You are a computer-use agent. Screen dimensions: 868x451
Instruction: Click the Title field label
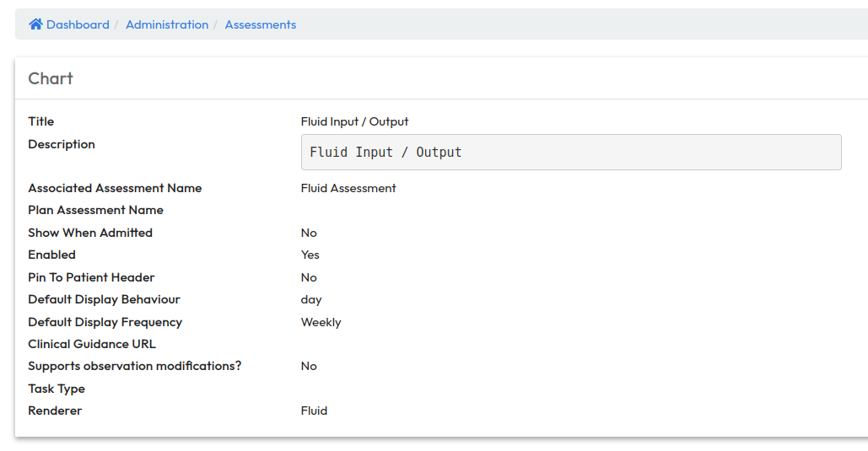coord(41,121)
